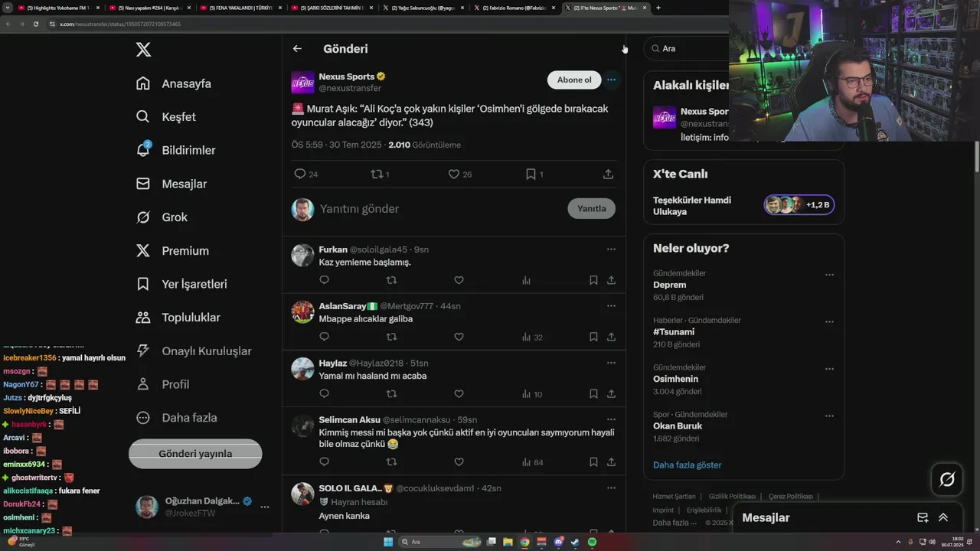This screenshot has width=980, height=551.
Task: Open more options on AslanSaray's reply
Action: point(611,306)
